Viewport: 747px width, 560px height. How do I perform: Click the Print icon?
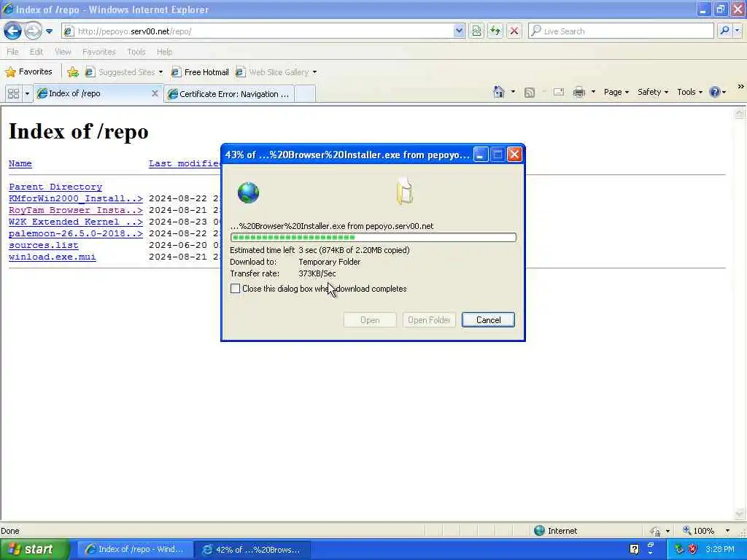578,92
